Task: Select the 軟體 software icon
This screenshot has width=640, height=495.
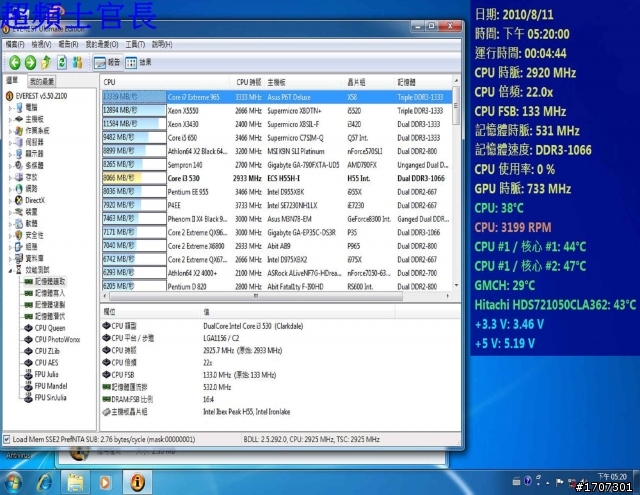Action: 19,224
